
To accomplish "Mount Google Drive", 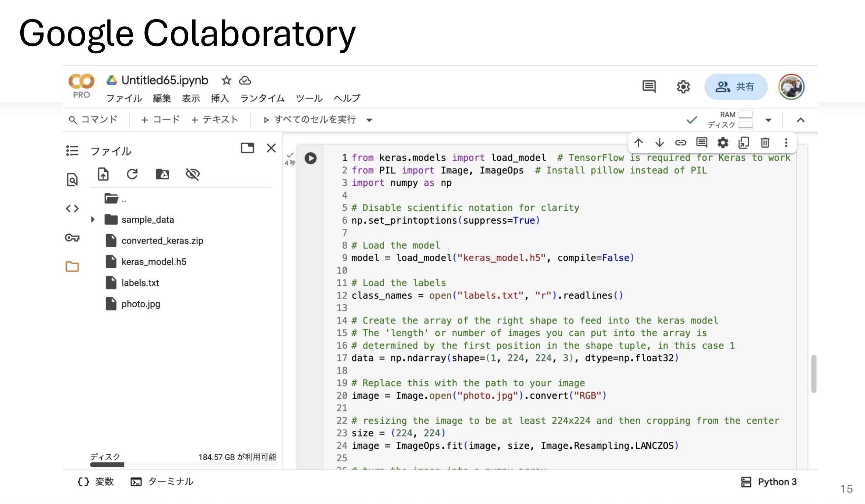I will click(162, 174).
